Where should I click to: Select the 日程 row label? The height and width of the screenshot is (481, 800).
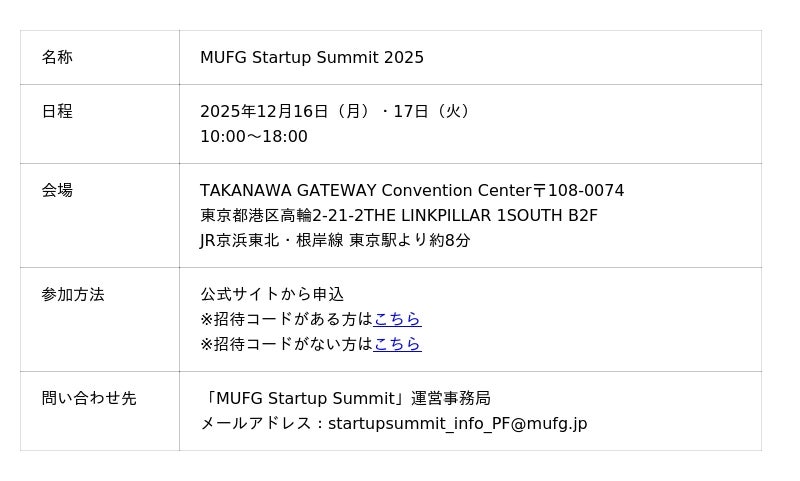[x=57, y=112]
